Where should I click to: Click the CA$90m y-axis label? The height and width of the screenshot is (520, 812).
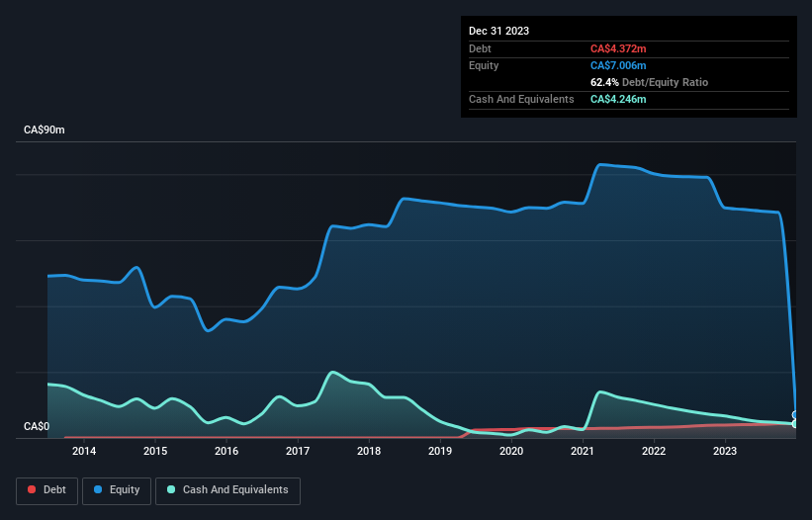(45, 130)
